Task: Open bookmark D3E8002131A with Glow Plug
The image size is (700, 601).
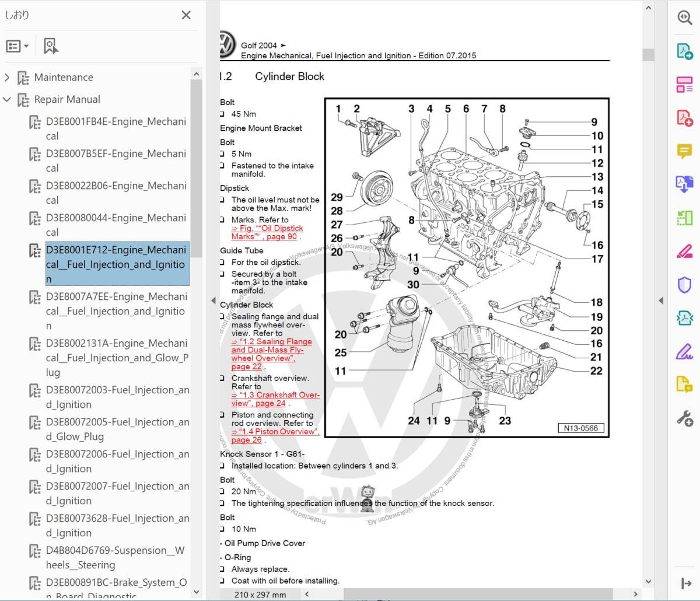Action: coord(117,358)
